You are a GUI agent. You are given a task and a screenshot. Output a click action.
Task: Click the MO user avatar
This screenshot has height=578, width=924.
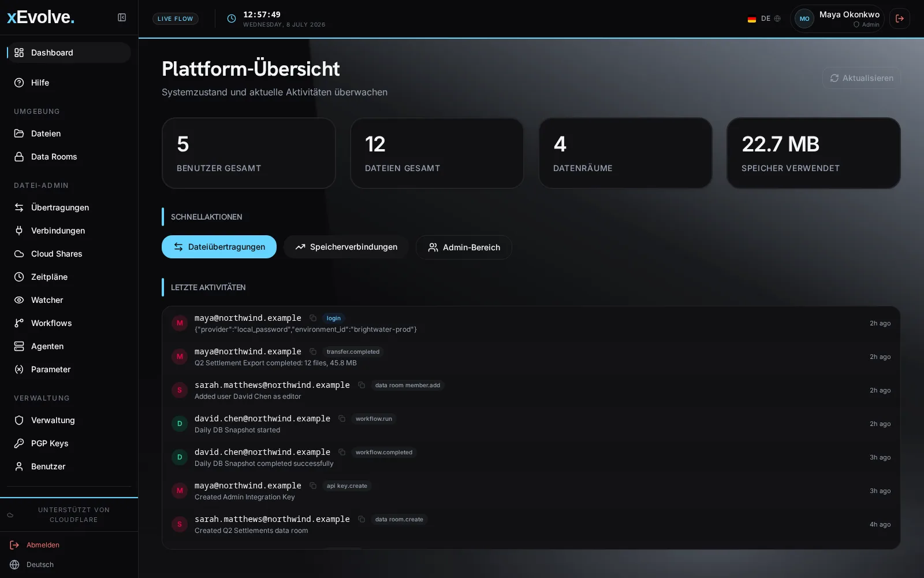[804, 18]
